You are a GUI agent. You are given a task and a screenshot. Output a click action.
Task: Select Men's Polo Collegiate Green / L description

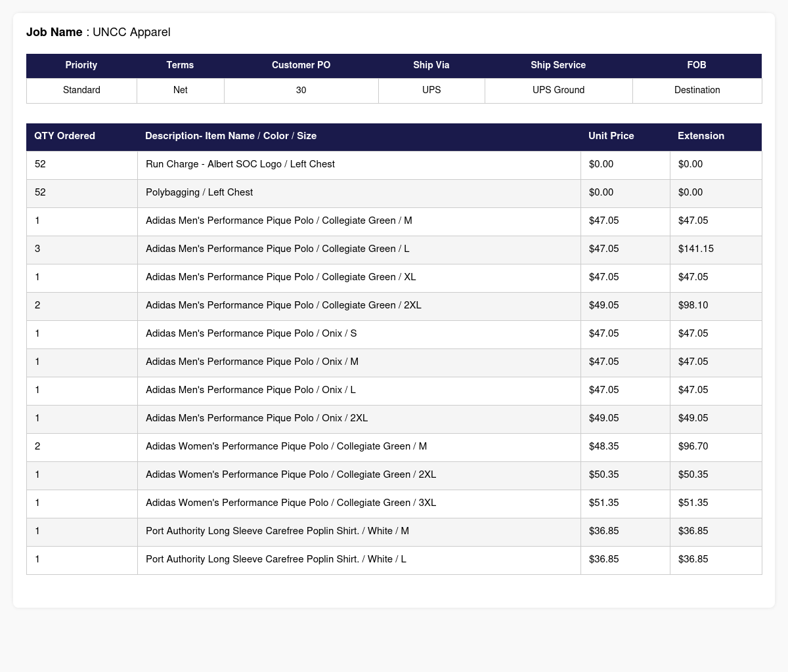click(x=278, y=249)
